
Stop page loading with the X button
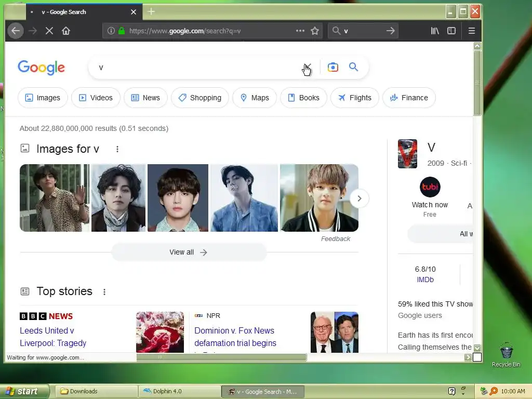(49, 31)
